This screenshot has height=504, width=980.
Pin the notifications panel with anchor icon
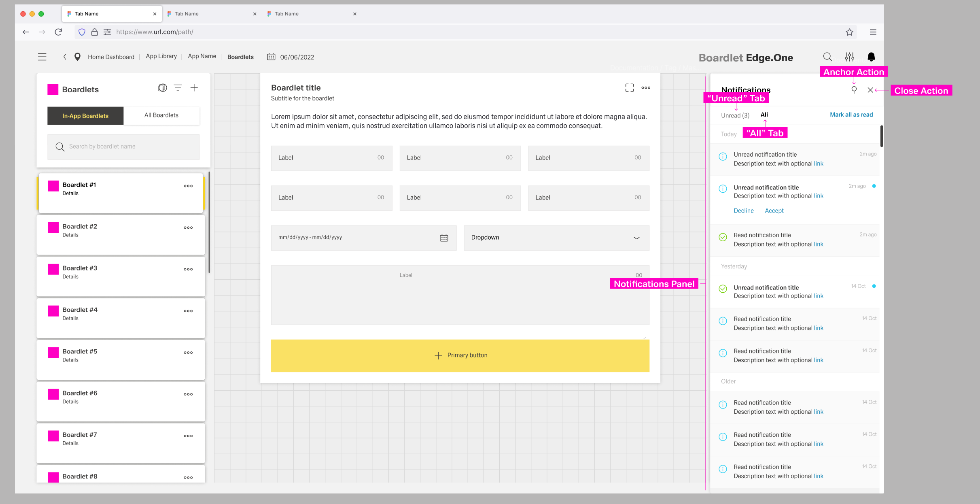coord(854,90)
